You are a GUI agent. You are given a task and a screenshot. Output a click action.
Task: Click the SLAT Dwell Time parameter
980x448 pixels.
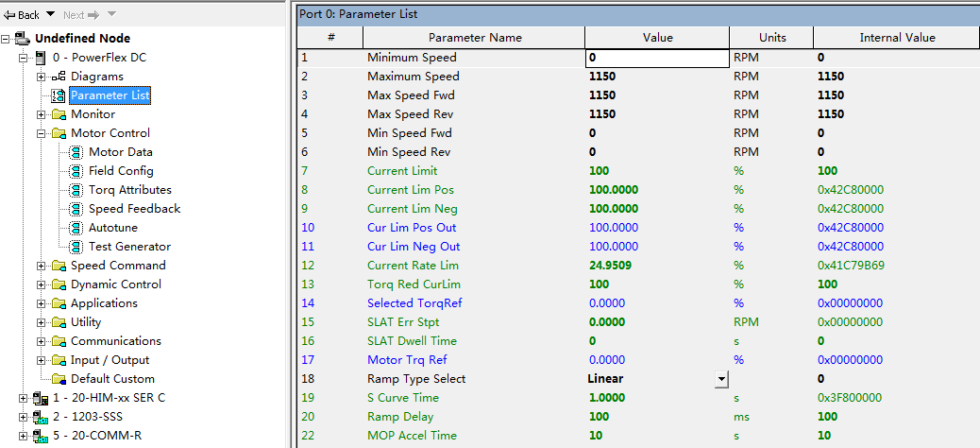coord(412,341)
